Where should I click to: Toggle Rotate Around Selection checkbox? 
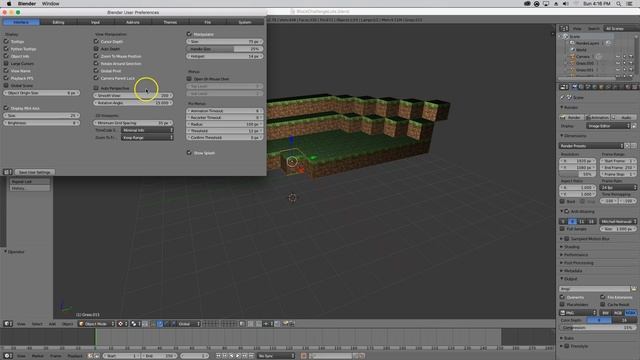pyautogui.click(x=96, y=64)
